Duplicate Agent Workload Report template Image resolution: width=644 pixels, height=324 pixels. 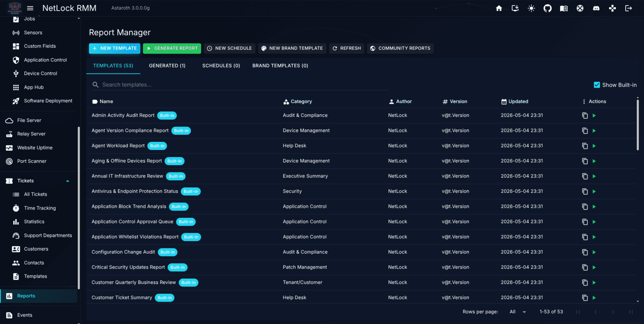click(585, 146)
